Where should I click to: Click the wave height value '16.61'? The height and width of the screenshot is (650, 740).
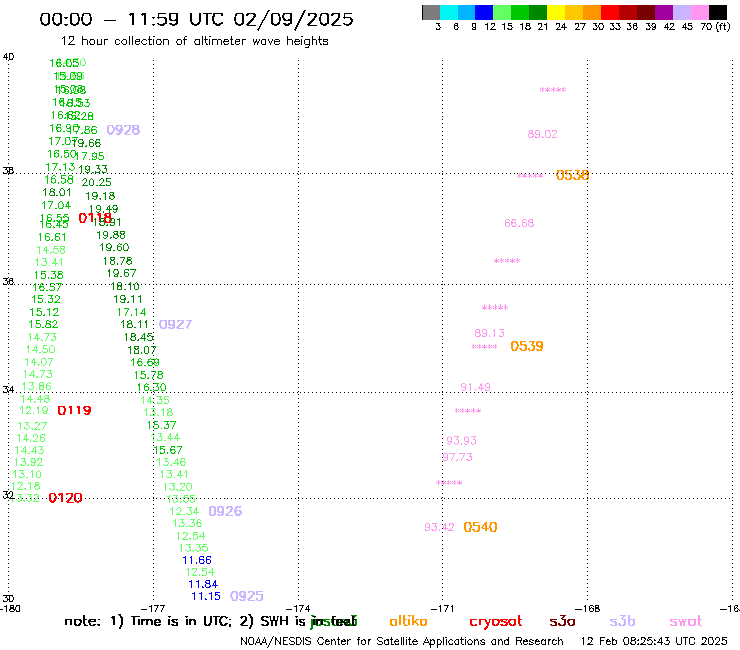coord(52,237)
